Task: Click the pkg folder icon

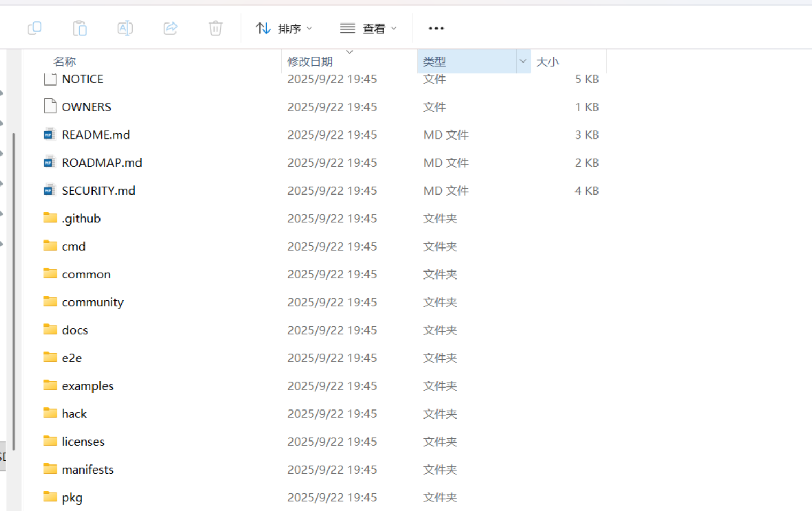Action: tap(50, 496)
